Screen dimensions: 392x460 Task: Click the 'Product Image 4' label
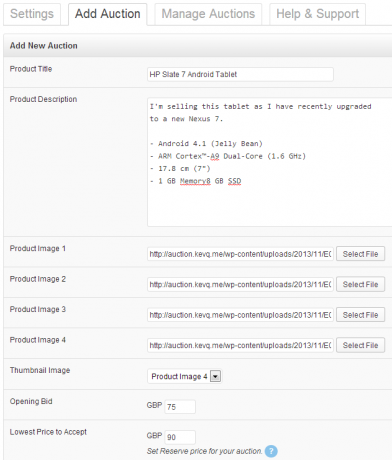click(x=38, y=340)
